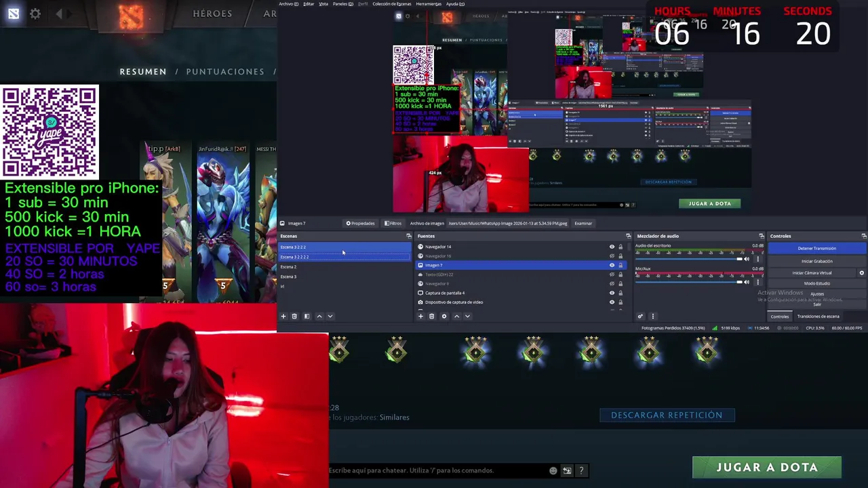The image size is (868, 488).
Task: Switch to Transiciones de escena tab
Action: click(x=818, y=317)
